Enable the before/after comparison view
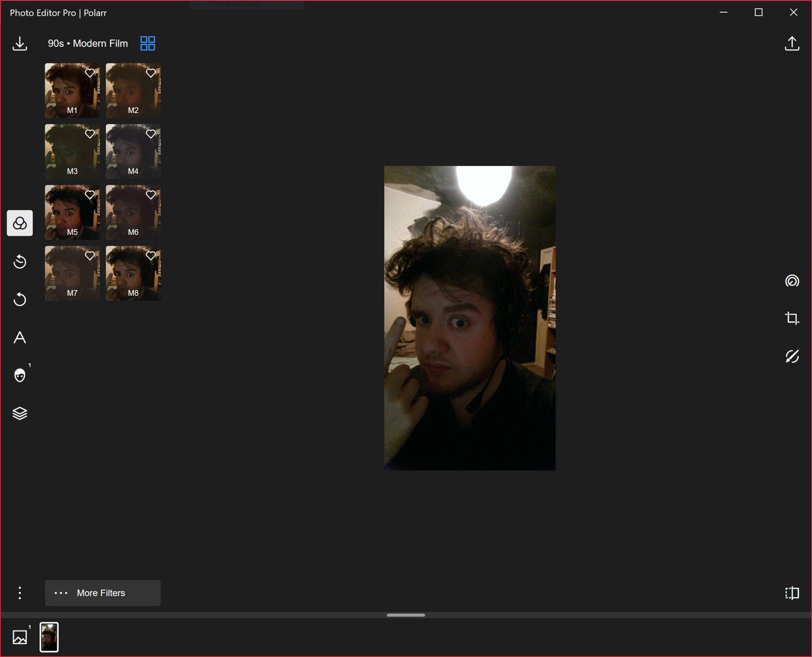Viewport: 812px width, 657px height. tap(792, 593)
